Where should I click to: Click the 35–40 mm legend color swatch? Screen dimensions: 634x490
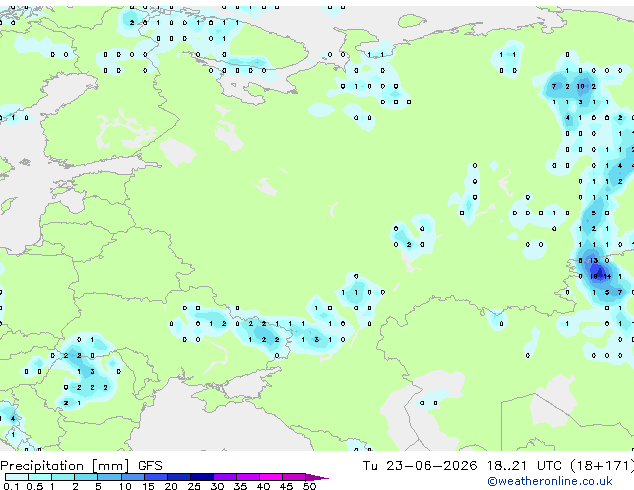tap(248, 477)
